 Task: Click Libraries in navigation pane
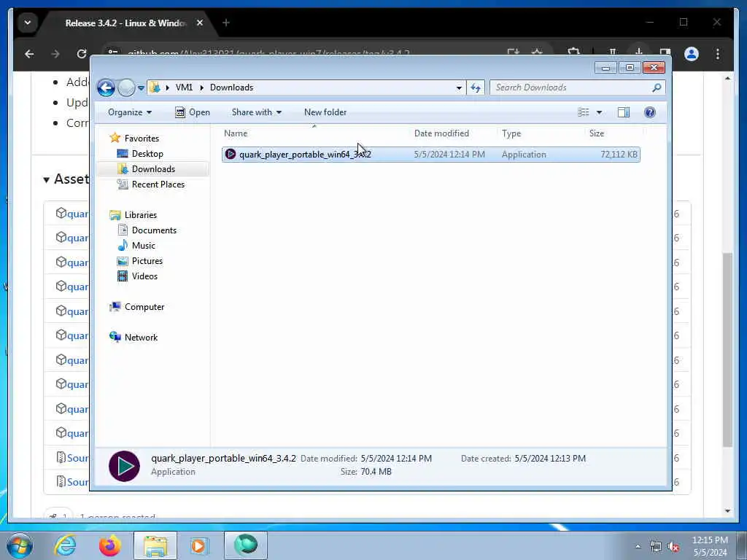(x=141, y=215)
